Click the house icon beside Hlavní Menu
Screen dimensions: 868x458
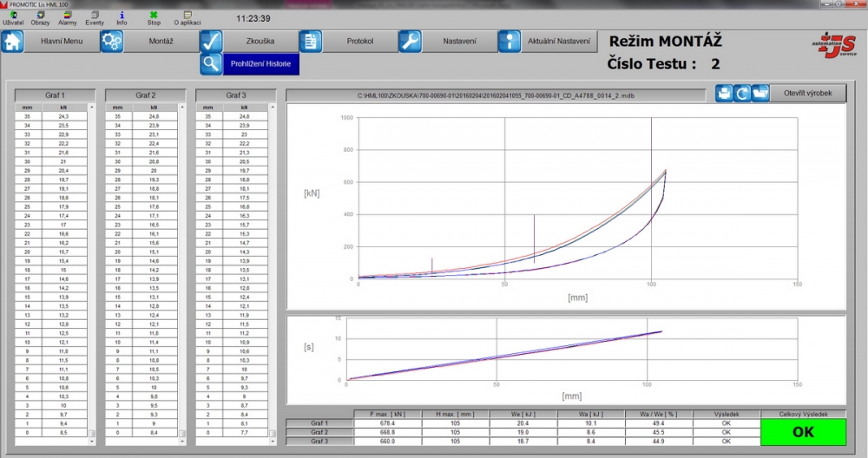pos(12,41)
